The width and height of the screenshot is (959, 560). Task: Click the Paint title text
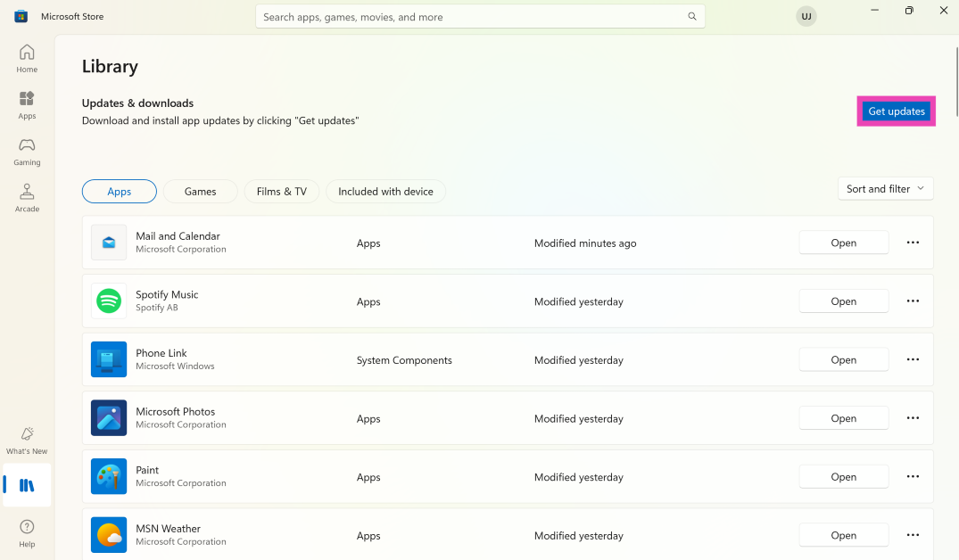pyautogui.click(x=147, y=470)
